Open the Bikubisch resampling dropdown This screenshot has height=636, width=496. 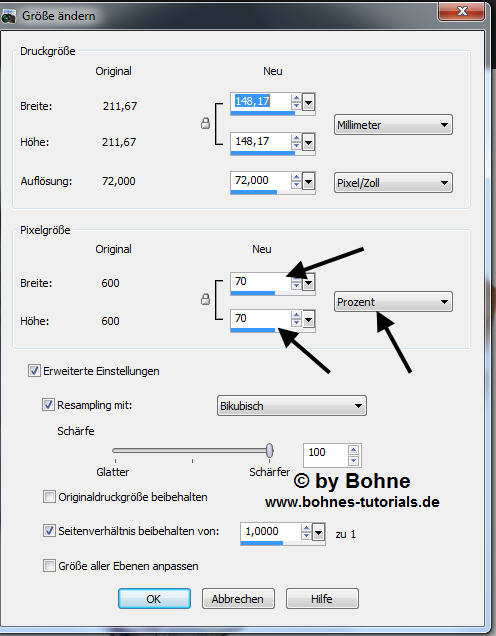292,406
